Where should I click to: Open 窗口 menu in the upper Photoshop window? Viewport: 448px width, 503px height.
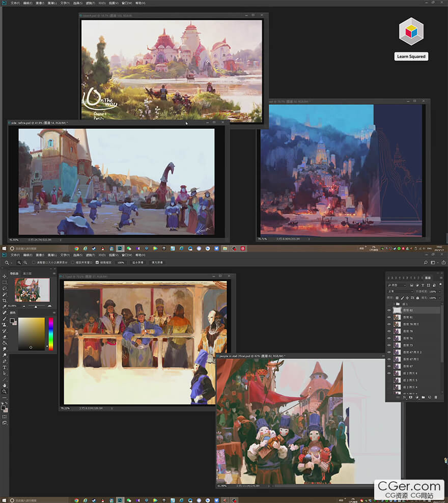pos(127,3)
